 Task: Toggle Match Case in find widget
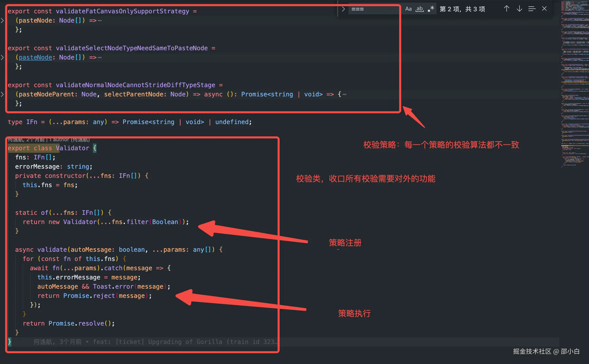pos(408,9)
